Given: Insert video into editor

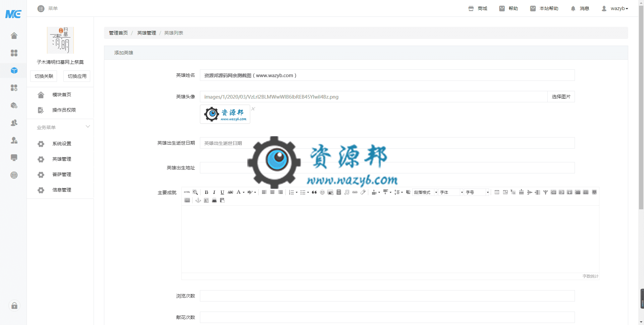Looking at the screenshot, I should click(339, 192).
